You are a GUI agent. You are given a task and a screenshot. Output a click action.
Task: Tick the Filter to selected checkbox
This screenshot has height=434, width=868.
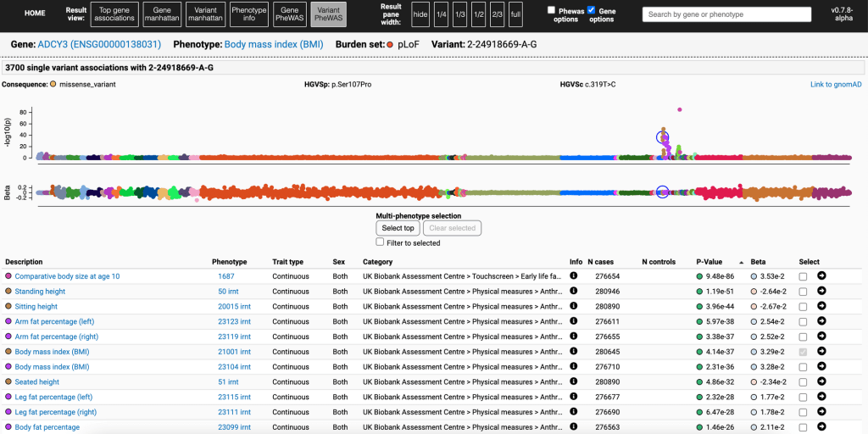click(381, 242)
